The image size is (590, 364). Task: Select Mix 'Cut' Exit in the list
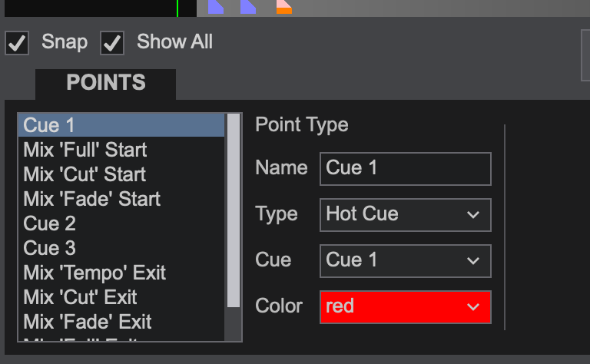point(121,297)
